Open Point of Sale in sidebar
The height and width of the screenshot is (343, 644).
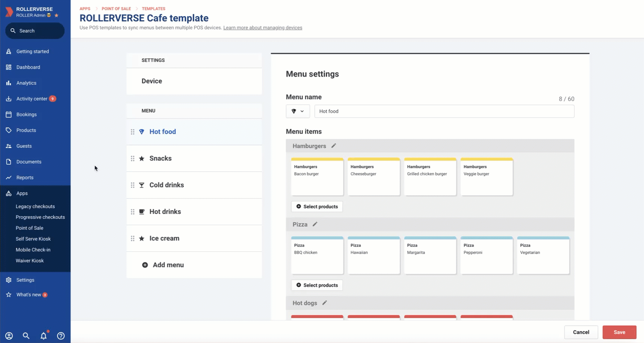pos(29,228)
